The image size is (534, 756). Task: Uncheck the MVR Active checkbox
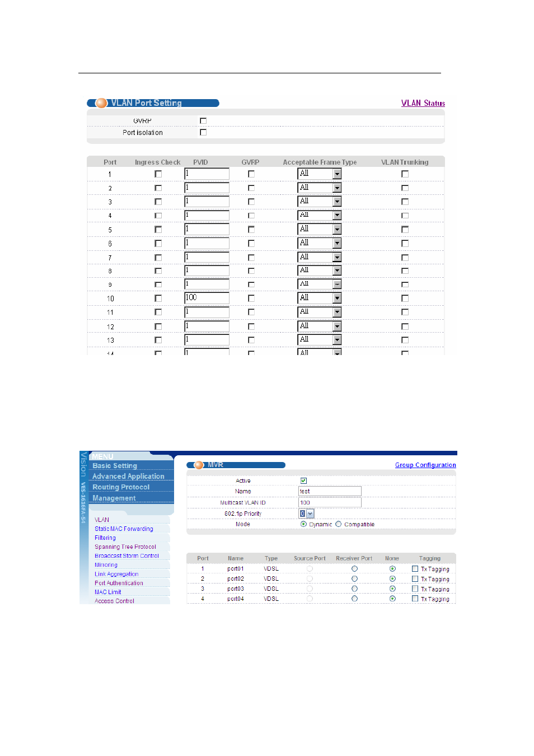(303, 480)
